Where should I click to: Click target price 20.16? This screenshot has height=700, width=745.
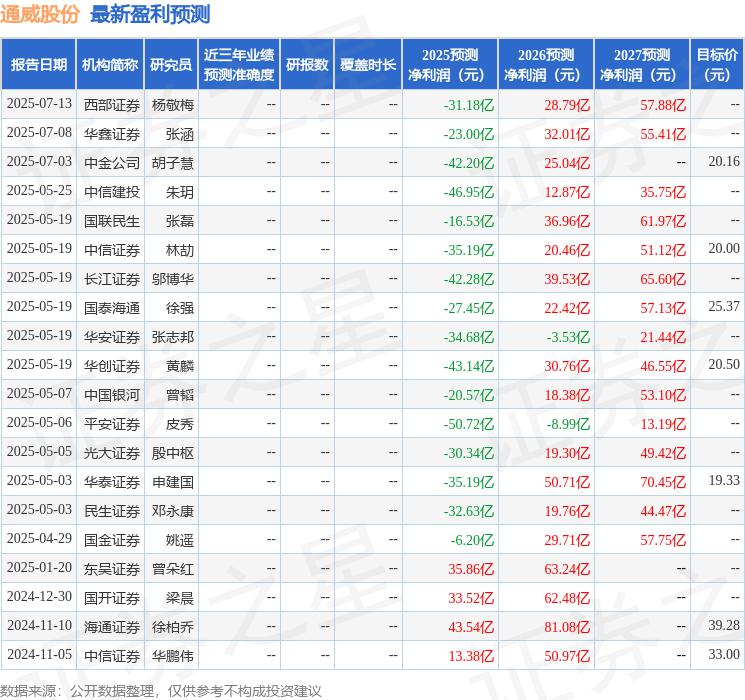pos(724,162)
